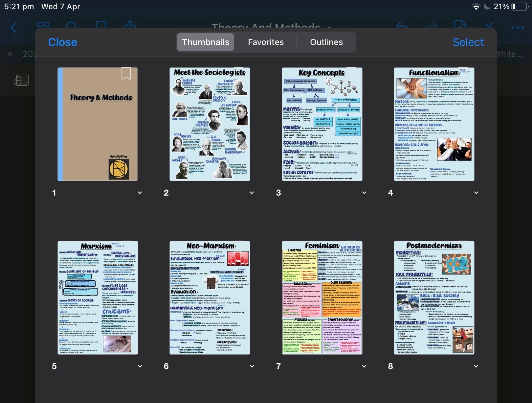Tap the back arrow icon
The height and width of the screenshot is (403, 532).
tap(14, 28)
